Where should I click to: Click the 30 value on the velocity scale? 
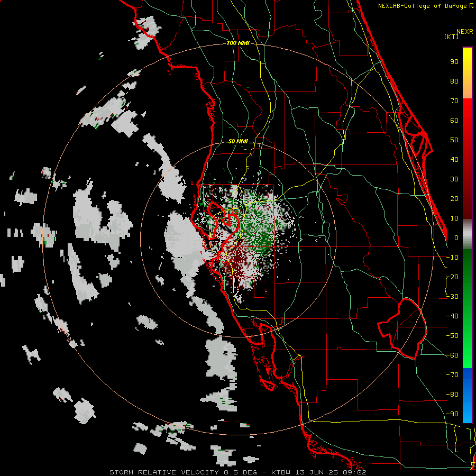pyautogui.click(x=454, y=179)
